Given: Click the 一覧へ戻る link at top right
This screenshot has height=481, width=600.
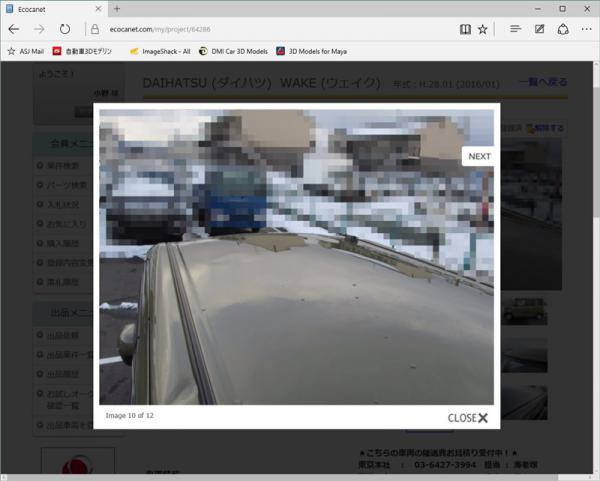Looking at the screenshot, I should pyautogui.click(x=543, y=82).
